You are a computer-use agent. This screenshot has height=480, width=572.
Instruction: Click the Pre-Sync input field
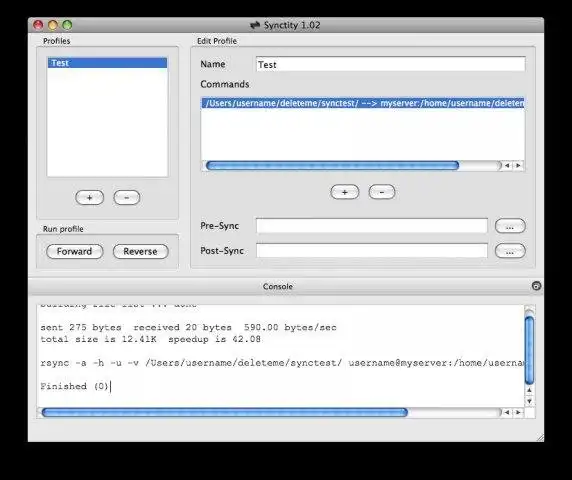click(372, 226)
